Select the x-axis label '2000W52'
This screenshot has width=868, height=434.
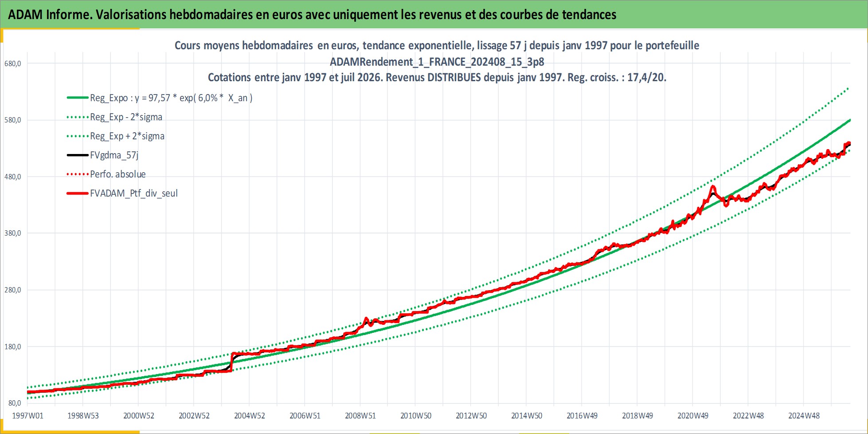[139, 416]
